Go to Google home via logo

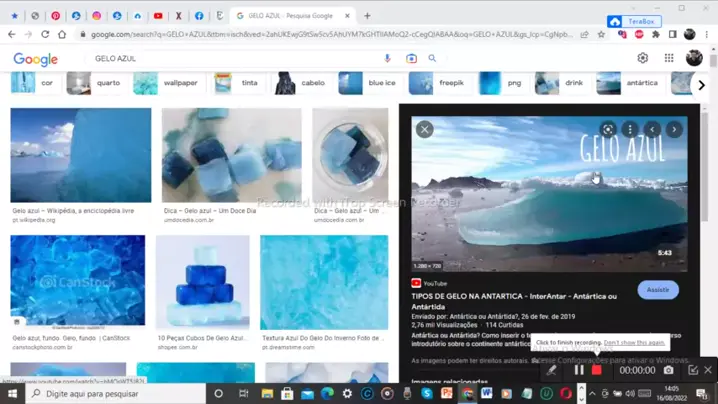click(35, 59)
